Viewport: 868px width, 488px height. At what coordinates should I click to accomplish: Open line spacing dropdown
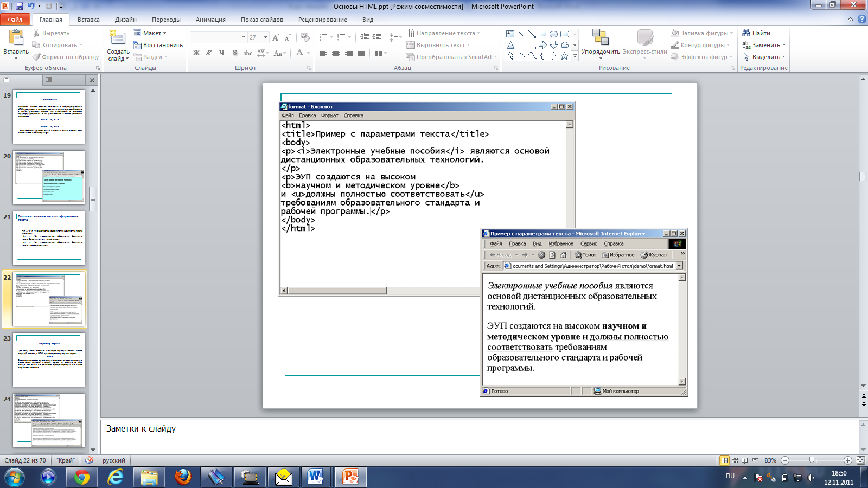[395, 37]
